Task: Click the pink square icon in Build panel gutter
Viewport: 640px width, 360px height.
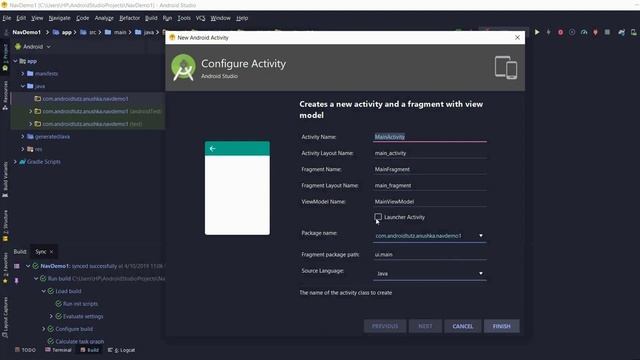Action: pyautogui.click(x=17, y=266)
